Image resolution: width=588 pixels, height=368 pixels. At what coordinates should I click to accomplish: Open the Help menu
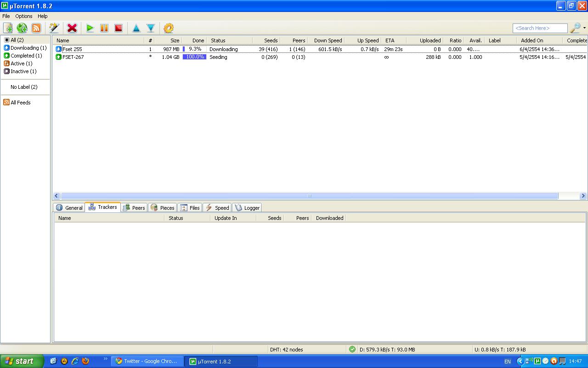pyautogui.click(x=43, y=16)
